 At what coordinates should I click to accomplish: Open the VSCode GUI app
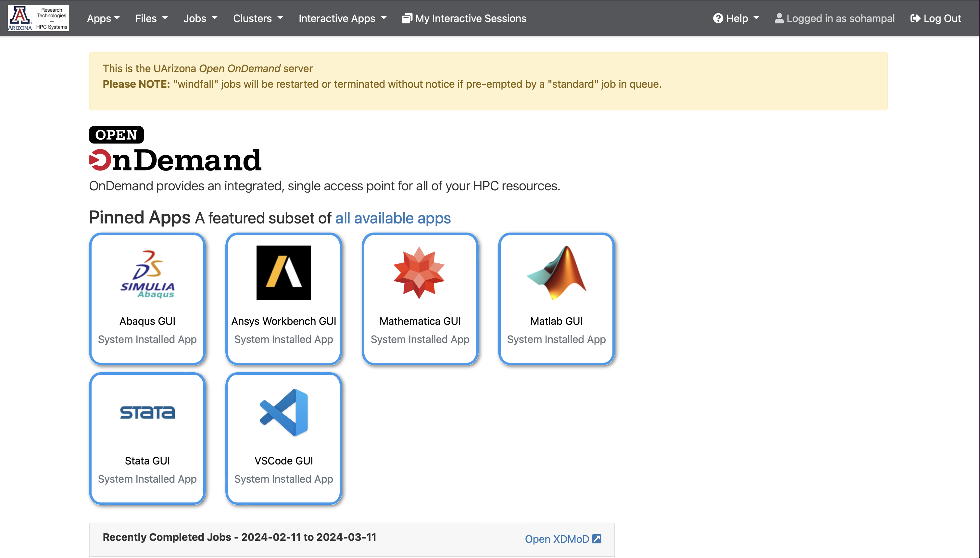coord(283,438)
